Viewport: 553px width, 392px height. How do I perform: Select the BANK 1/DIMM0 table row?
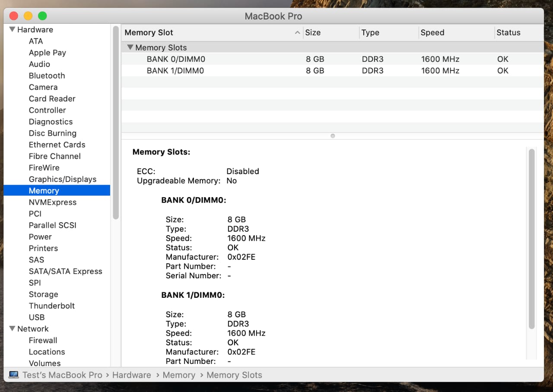click(x=175, y=70)
